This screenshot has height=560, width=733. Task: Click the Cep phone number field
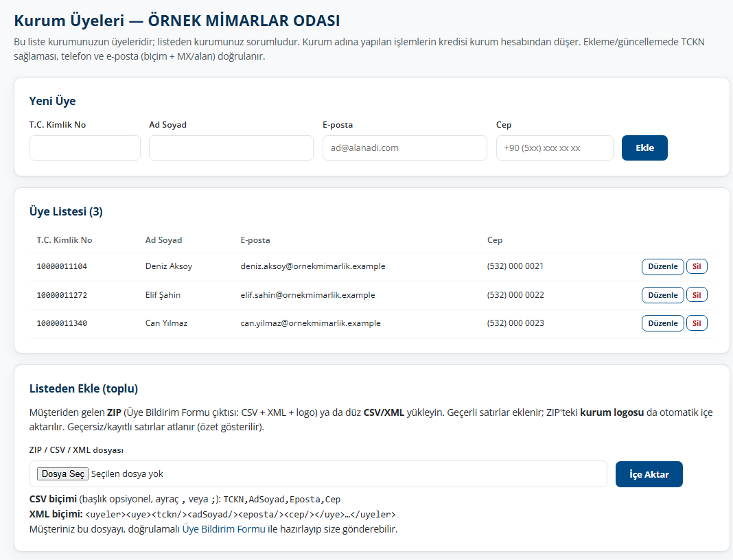tap(555, 148)
